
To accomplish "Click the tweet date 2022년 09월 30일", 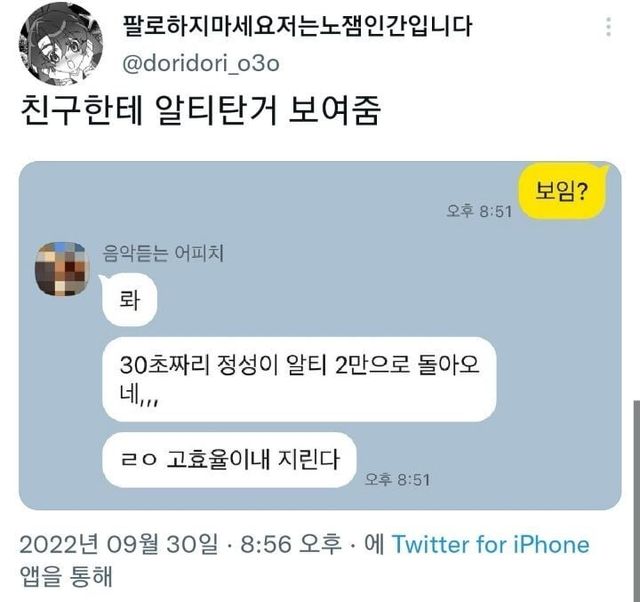I will (x=118, y=544).
